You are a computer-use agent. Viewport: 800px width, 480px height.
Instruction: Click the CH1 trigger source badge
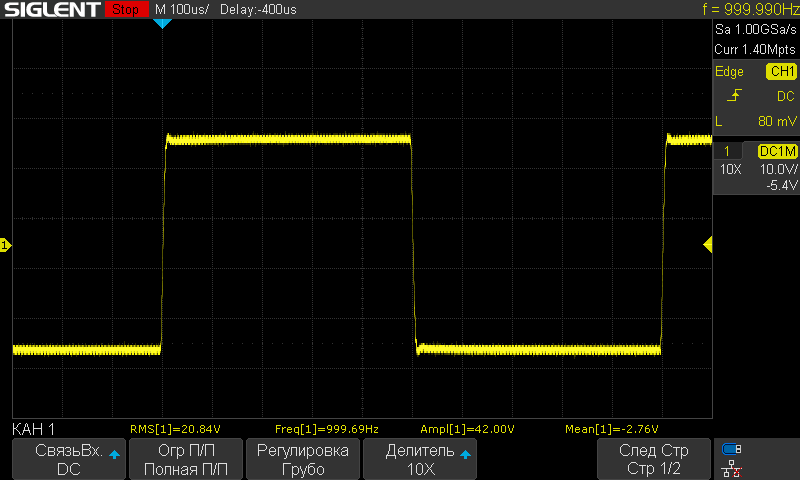(x=782, y=71)
